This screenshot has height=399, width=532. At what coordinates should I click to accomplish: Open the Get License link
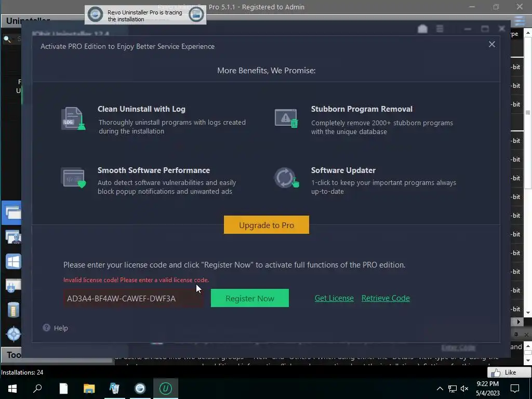tap(334, 298)
